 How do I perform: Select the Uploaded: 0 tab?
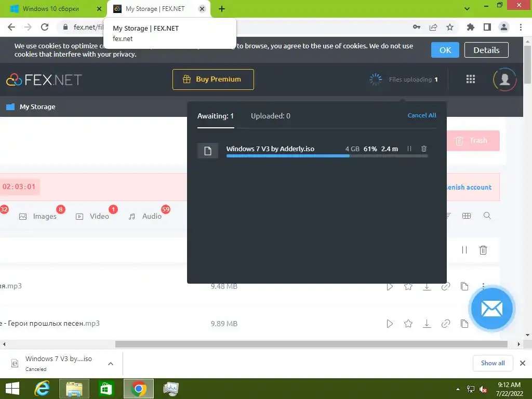270,116
